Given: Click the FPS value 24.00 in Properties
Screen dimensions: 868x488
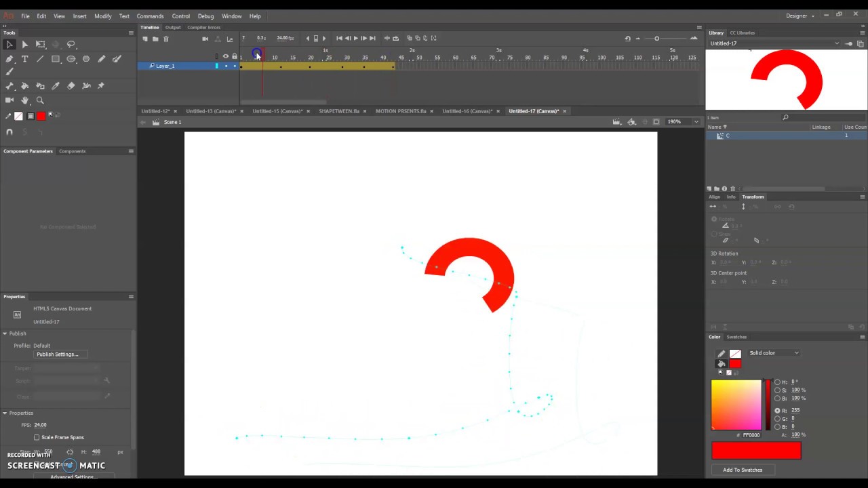Looking at the screenshot, I should (40, 425).
